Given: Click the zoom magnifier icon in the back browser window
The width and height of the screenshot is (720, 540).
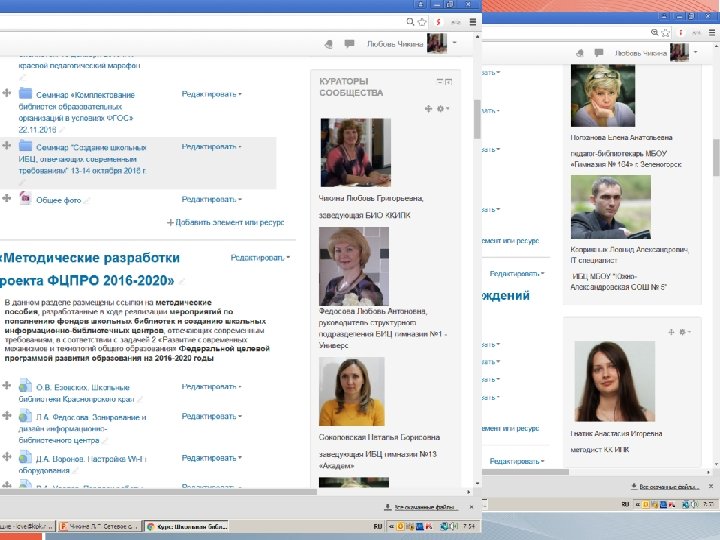Looking at the screenshot, I should [x=654, y=33].
